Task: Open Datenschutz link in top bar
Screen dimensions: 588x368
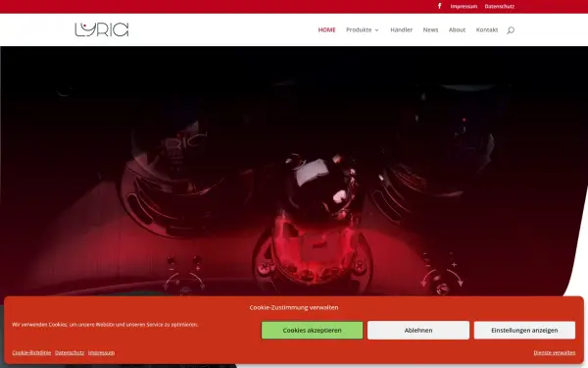Action: click(499, 7)
